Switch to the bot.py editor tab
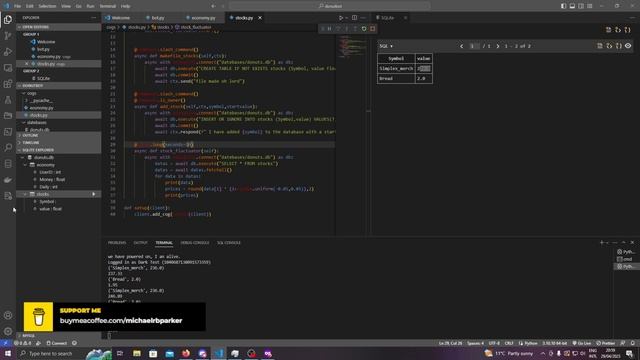640x360 pixels. pyautogui.click(x=158, y=18)
